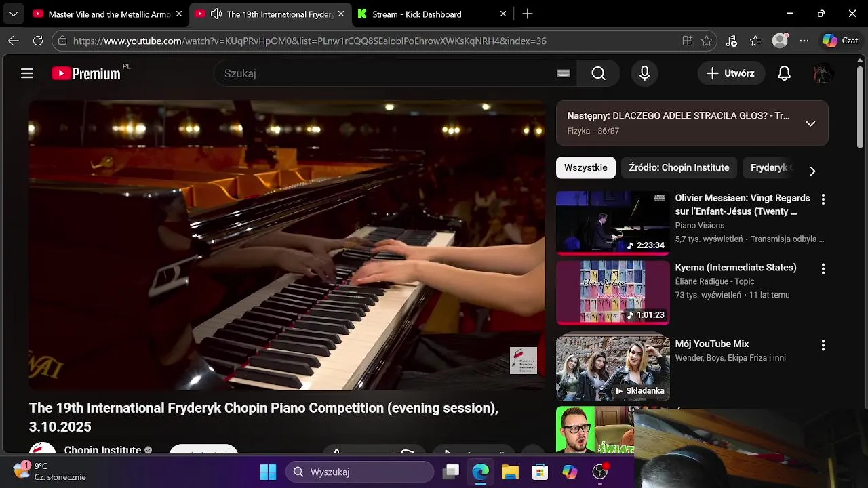Open YouTube notifications bell

click(x=784, y=73)
